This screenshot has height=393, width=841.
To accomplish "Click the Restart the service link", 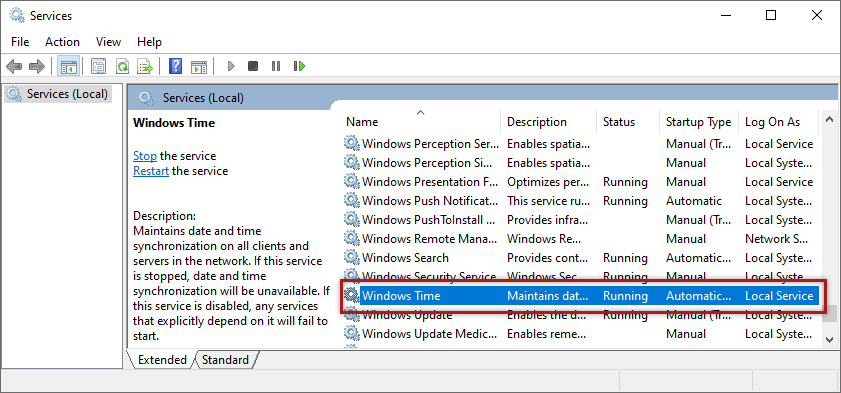I will pyautogui.click(x=151, y=171).
